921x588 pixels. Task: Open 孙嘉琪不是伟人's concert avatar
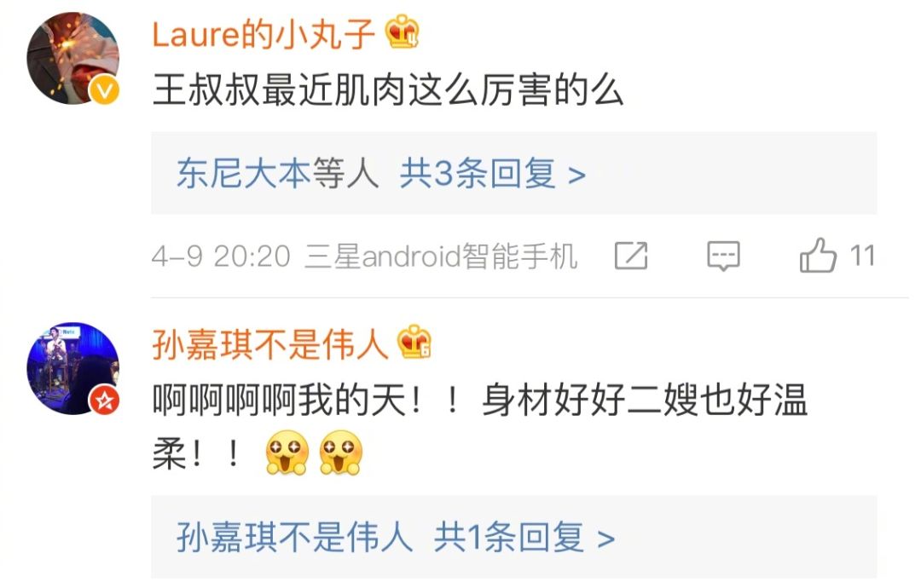(x=72, y=368)
